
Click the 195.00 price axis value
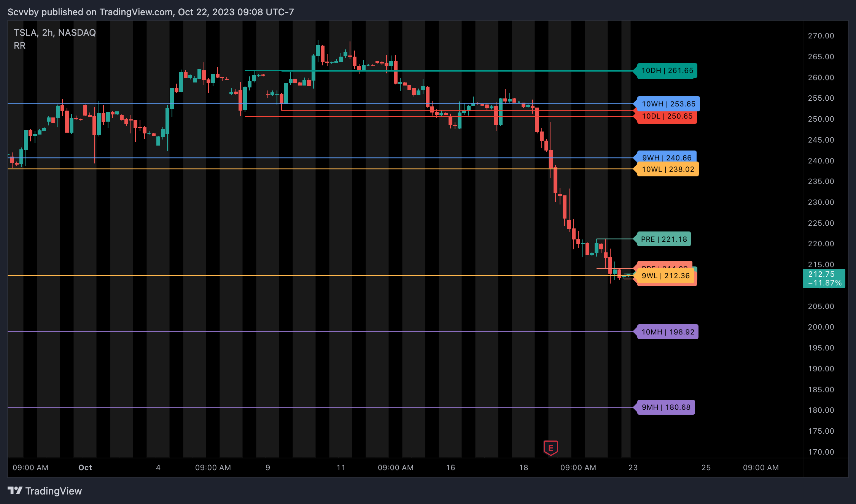click(821, 348)
